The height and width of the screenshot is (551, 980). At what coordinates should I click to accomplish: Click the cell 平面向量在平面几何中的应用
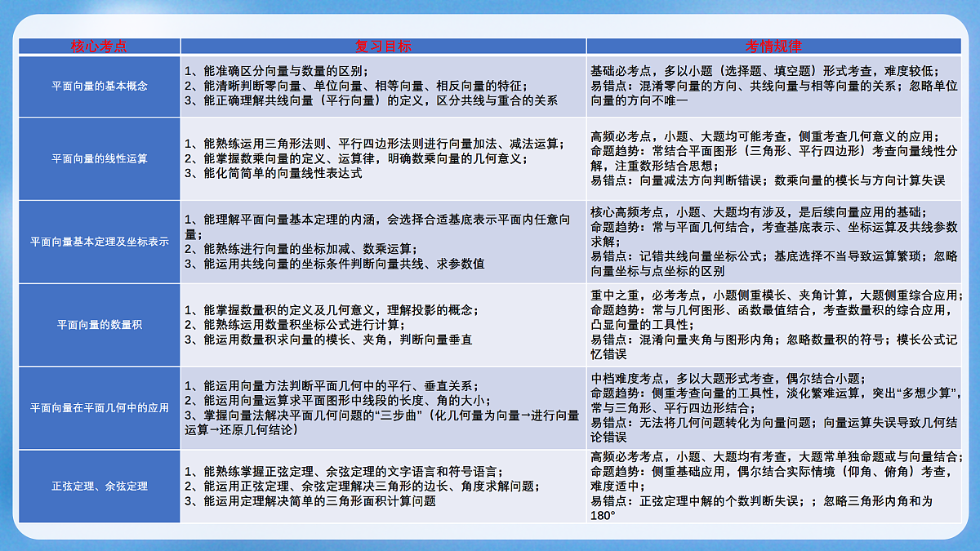(x=100, y=408)
